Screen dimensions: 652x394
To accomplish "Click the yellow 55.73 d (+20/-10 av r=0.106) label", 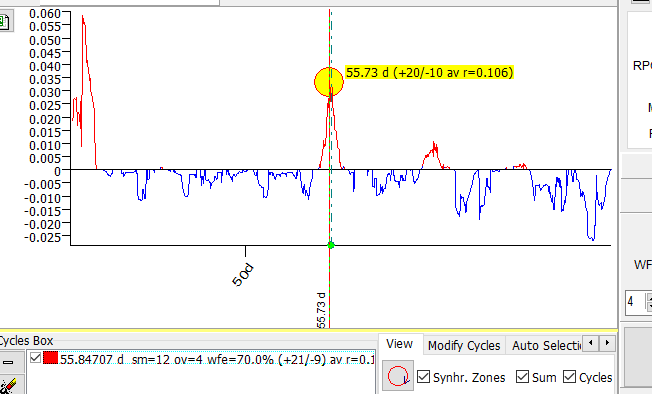I will tap(430, 73).
